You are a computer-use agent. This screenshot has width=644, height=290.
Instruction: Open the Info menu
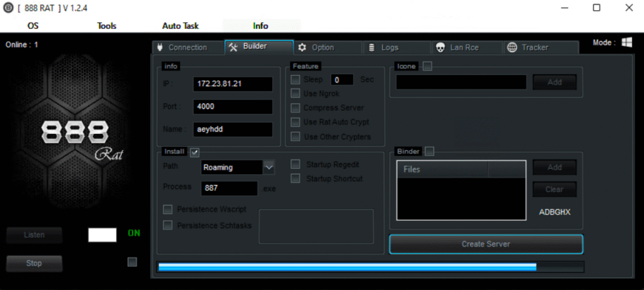point(260,26)
